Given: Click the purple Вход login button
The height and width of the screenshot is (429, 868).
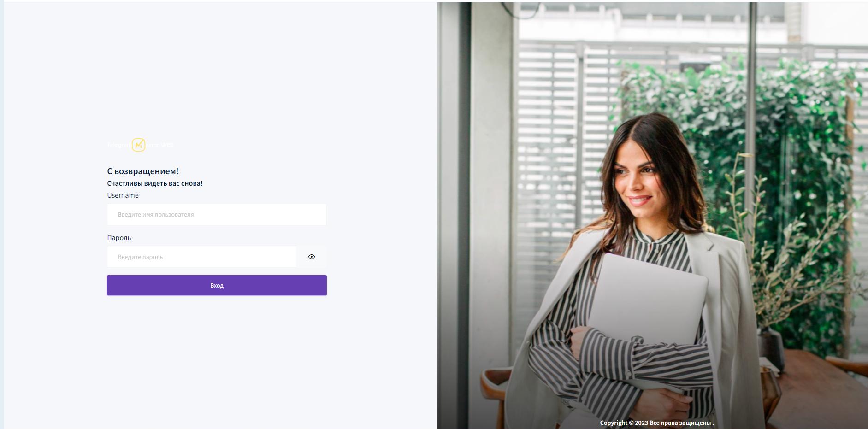Looking at the screenshot, I should click(217, 285).
